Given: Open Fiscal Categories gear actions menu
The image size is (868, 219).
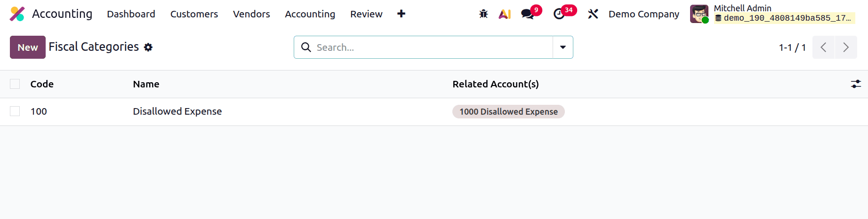Looking at the screenshot, I should [x=148, y=47].
